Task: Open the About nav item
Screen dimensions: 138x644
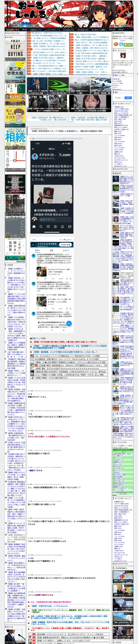Action: point(25,30)
